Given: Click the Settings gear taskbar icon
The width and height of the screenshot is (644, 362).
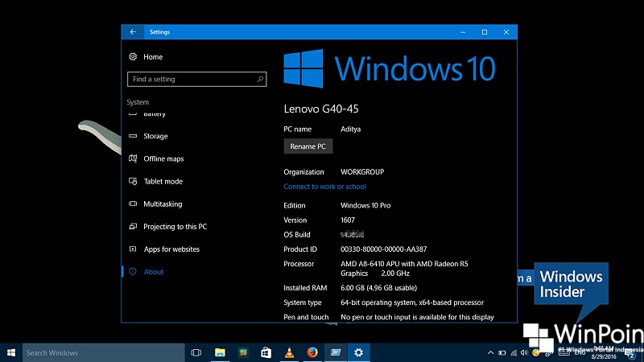Looking at the screenshot, I should (358, 352).
